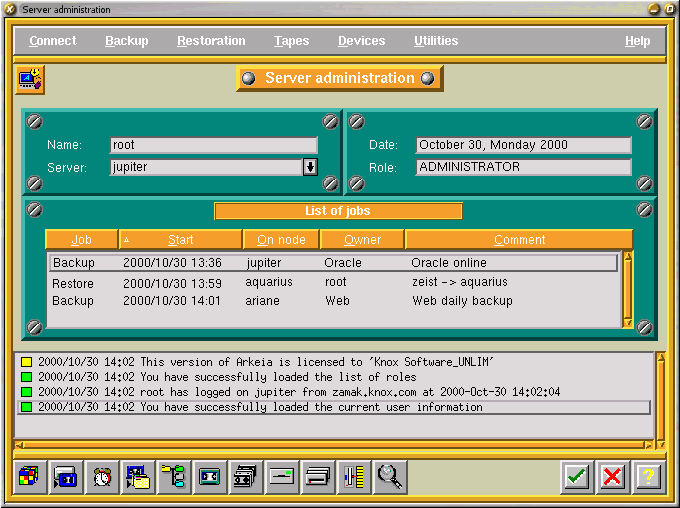Click the 'Web' owner cell
Image resolution: width=680 pixels, height=508 pixels.
tap(337, 301)
